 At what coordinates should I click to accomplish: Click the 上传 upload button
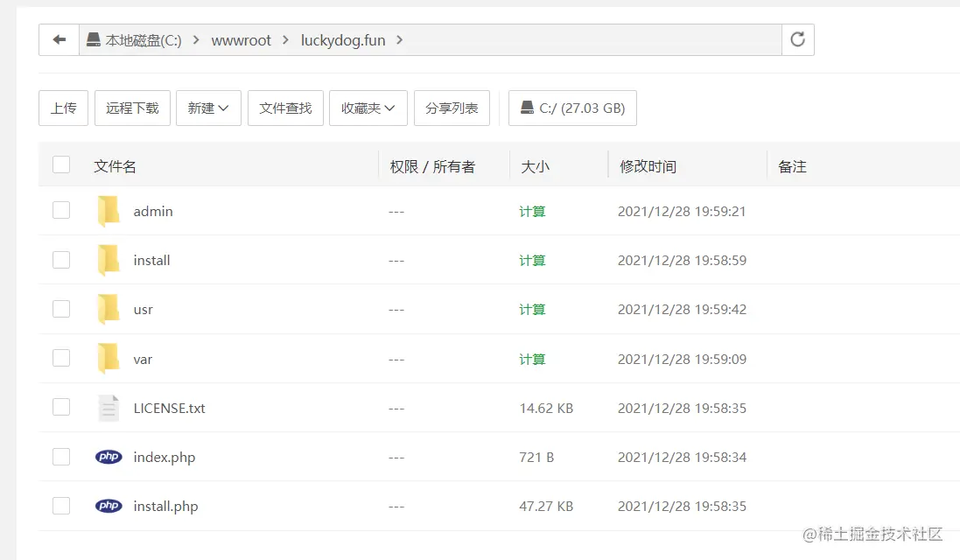click(63, 108)
